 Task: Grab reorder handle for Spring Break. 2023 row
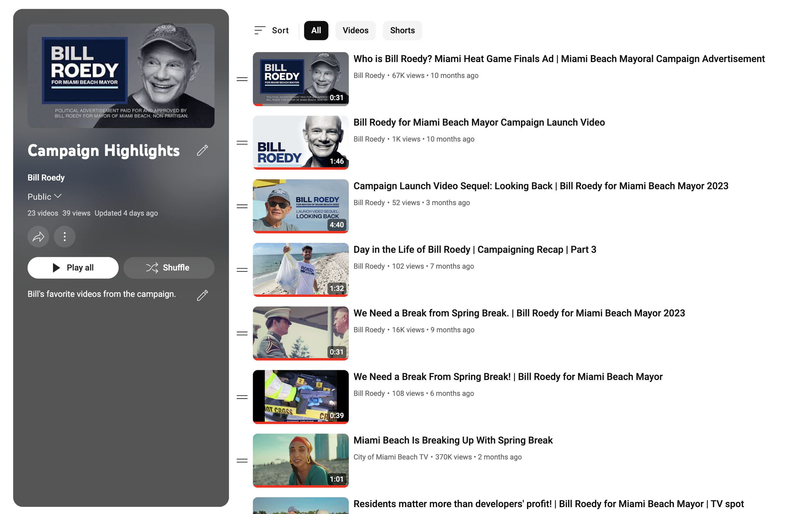242,334
